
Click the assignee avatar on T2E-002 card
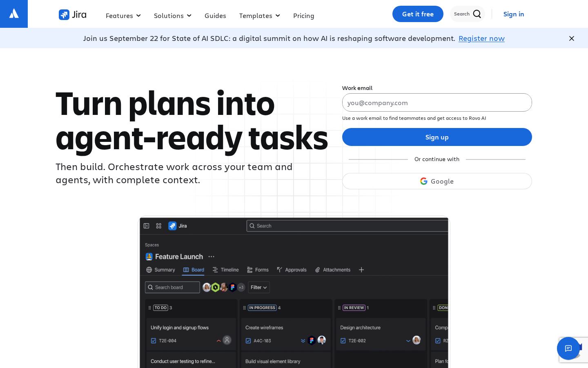pos(416,340)
